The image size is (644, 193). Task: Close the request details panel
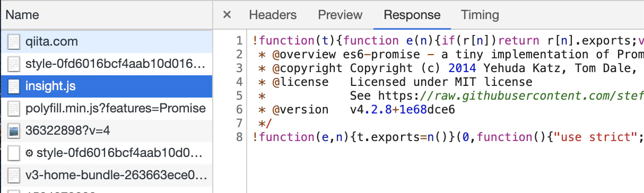[227, 15]
